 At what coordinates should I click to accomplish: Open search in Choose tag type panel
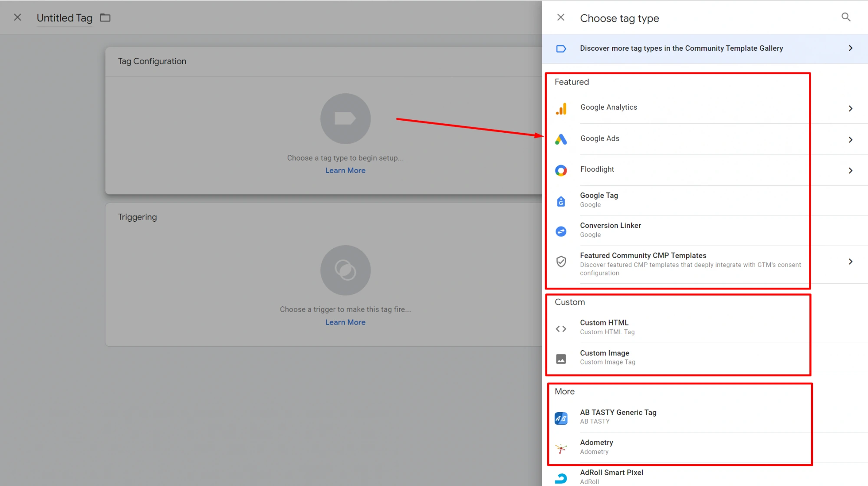coord(845,17)
